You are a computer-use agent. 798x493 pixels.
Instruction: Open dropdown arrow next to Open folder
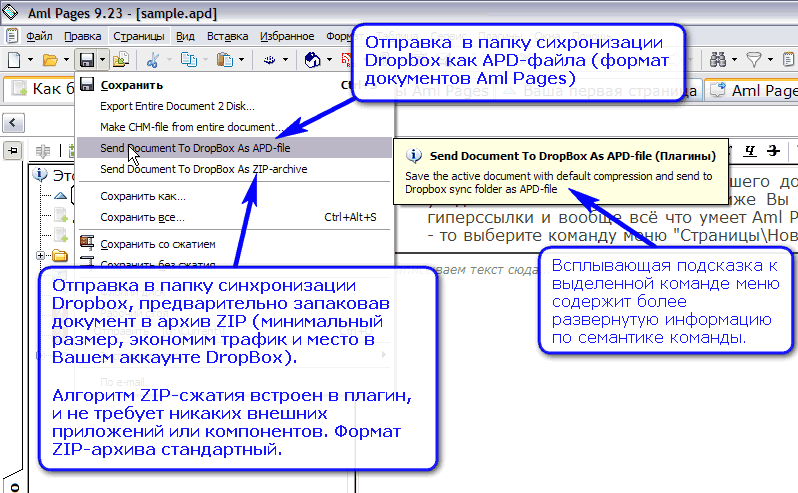(x=66, y=60)
